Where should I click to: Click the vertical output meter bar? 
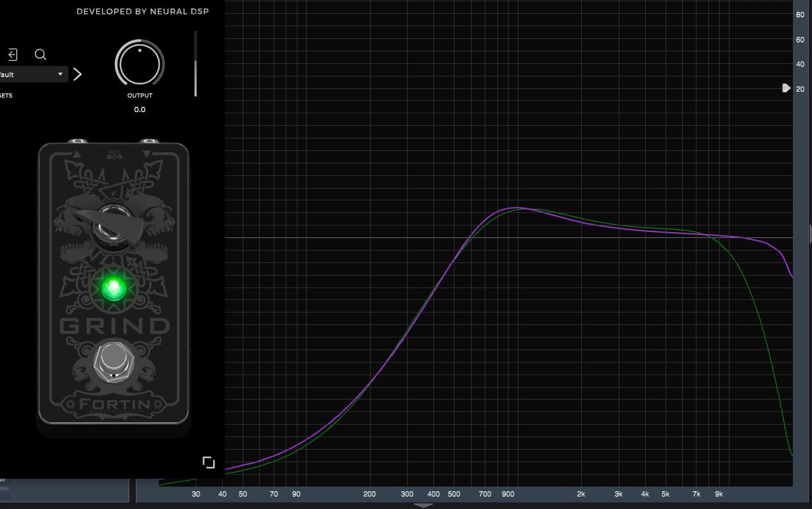click(195, 63)
